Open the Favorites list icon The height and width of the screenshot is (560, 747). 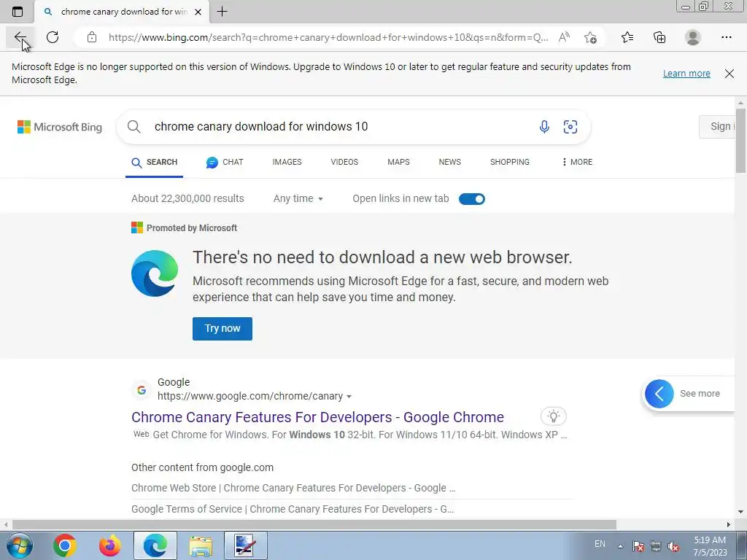627,37
